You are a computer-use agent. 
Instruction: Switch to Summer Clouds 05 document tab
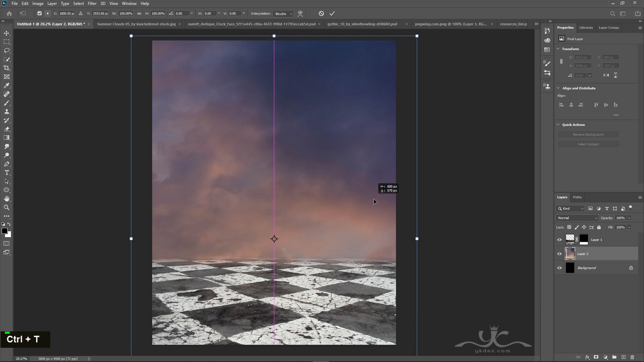point(136,24)
